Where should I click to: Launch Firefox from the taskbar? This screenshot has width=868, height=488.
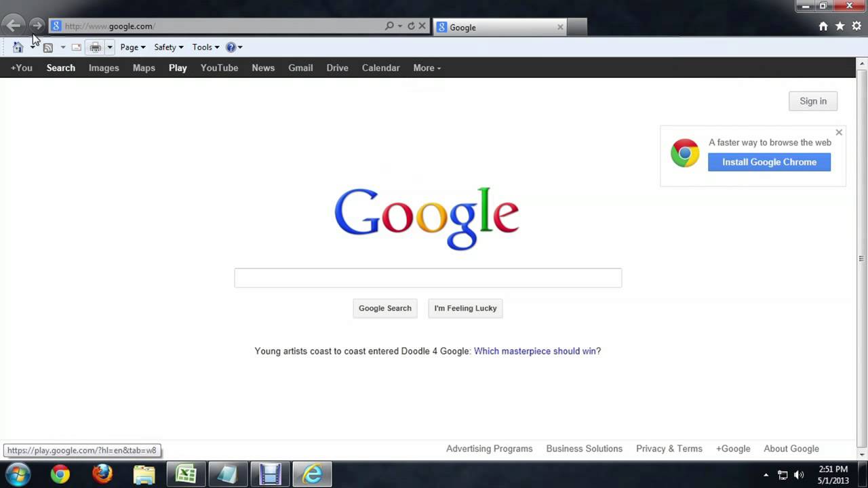(102, 474)
